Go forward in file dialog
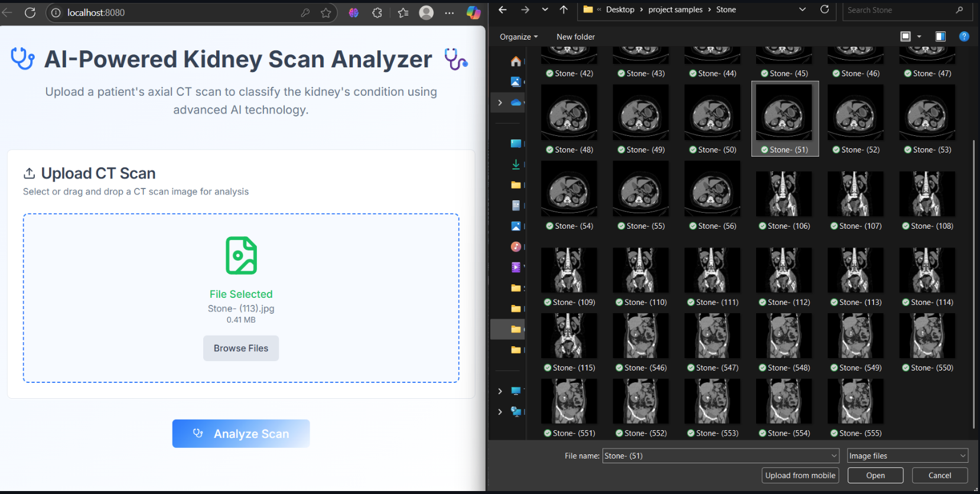Image resolution: width=980 pixels, height=494 pixels. tap(525, 9)
